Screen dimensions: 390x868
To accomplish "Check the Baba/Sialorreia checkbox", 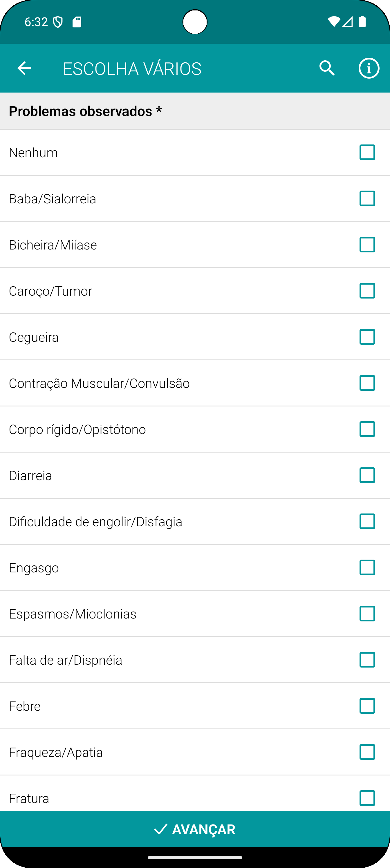I will coord(367,198).
